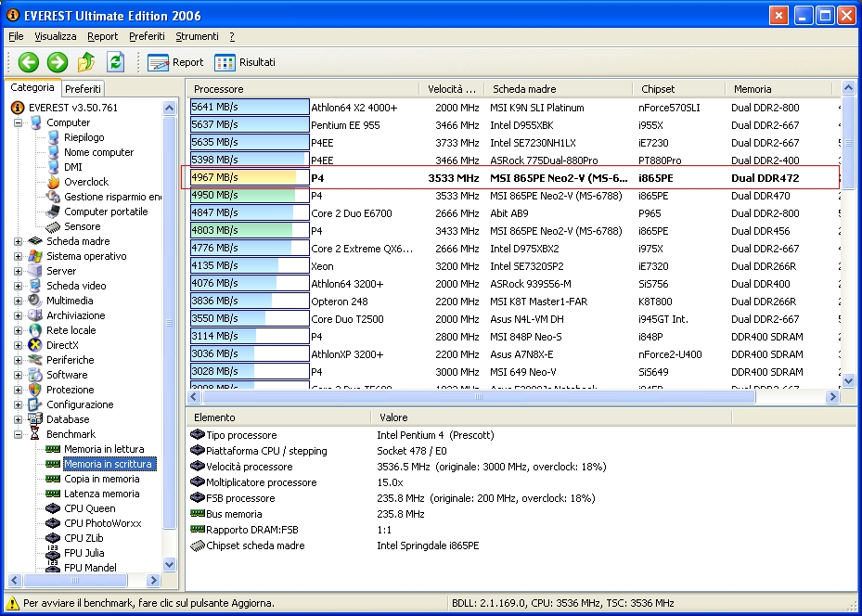
Task: Click the green Forward arrow icon
Action: tap(58, 62)
